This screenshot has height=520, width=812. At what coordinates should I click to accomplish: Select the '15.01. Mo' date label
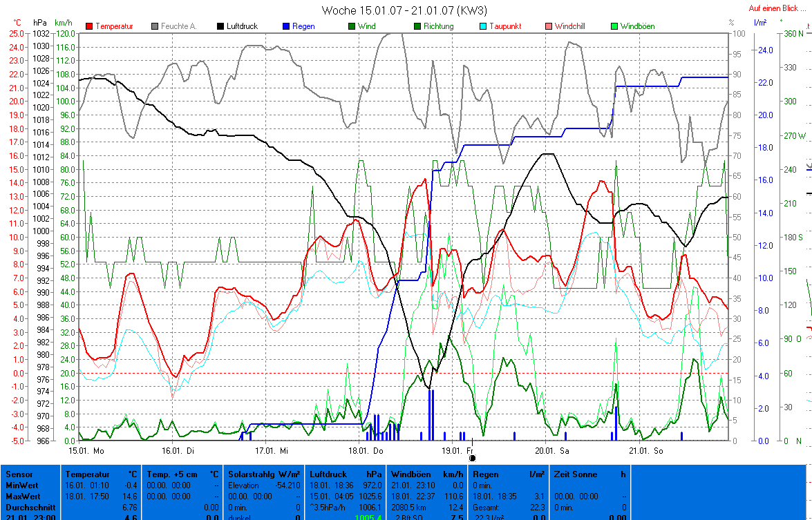pos(86,451)
